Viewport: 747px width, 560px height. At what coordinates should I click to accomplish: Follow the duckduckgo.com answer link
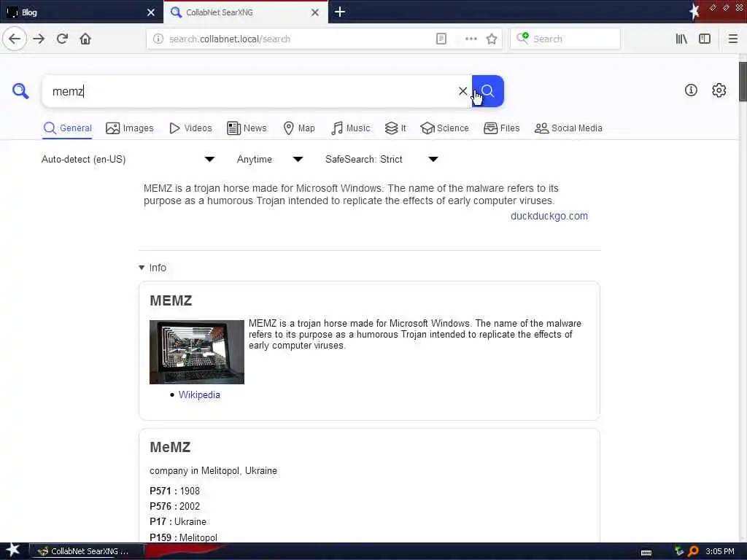(x=549, y=216)
